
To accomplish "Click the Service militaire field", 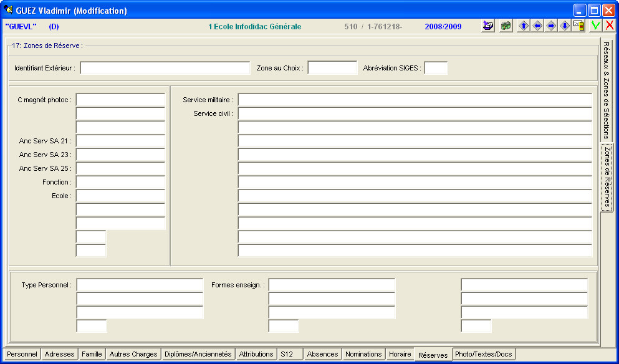I will click(x=415, y=100).
